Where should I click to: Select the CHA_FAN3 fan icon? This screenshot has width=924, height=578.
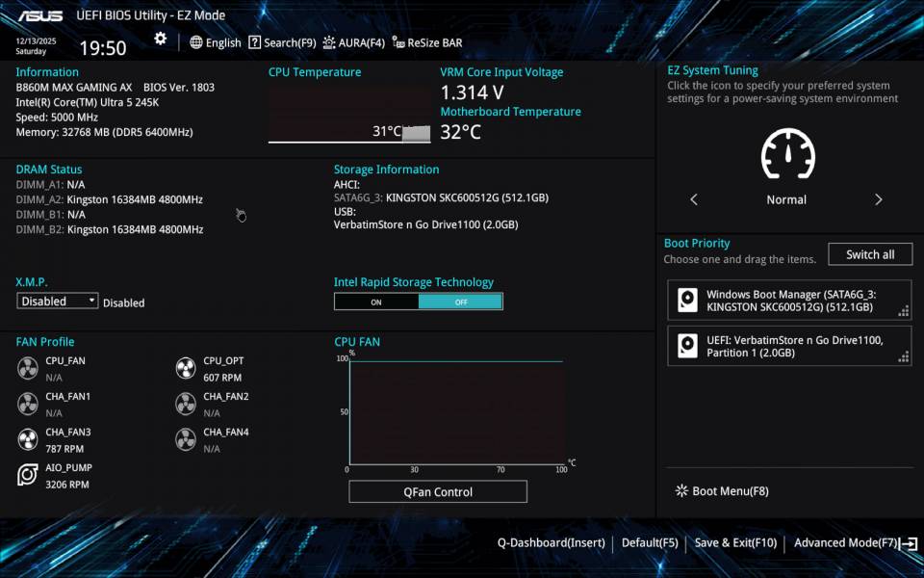pos(27,439)
